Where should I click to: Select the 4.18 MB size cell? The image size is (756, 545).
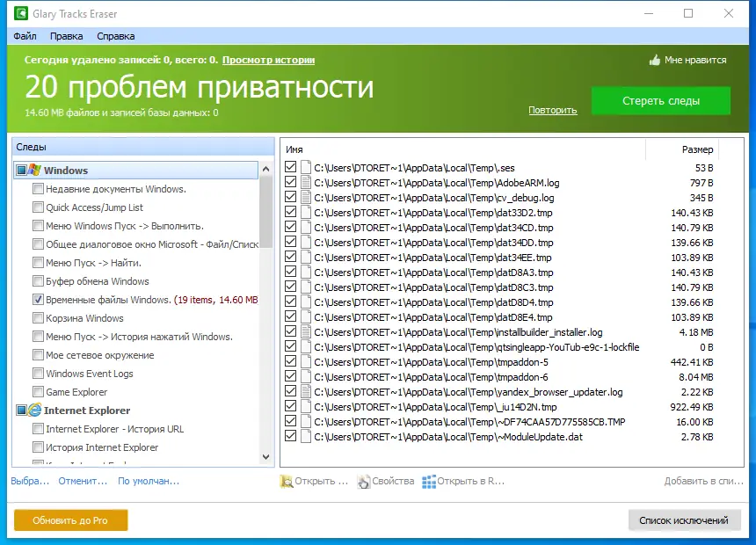695,332
